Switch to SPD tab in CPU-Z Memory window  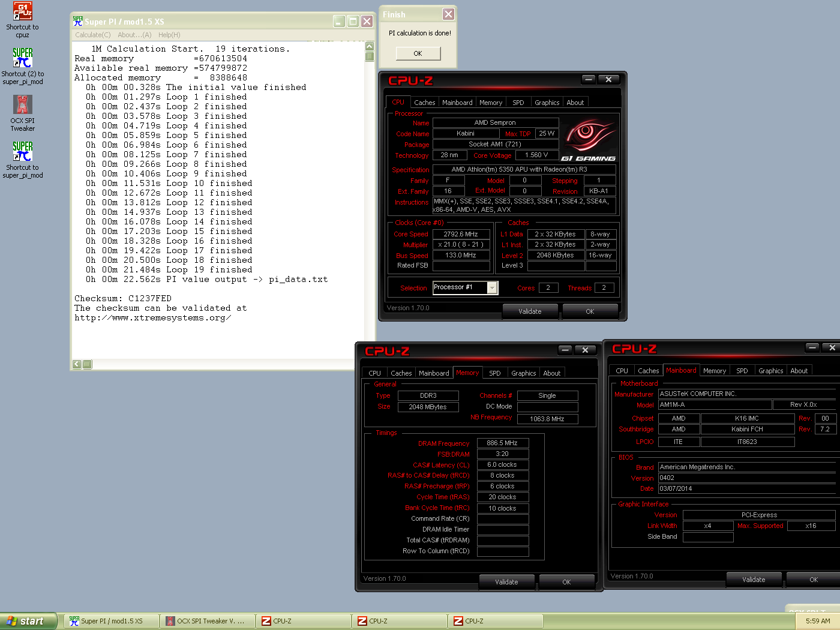coord(495,373)
